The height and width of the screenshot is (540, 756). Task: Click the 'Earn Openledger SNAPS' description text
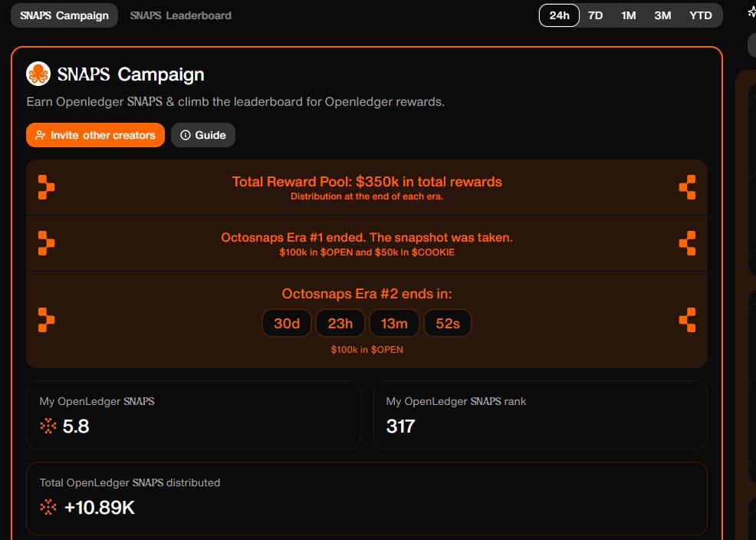235,102
